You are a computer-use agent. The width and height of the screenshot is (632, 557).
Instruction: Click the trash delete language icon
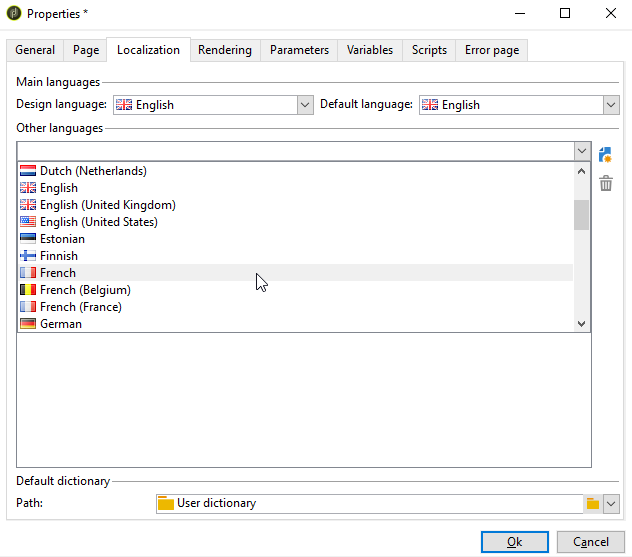pyautogui.click(x=605, y=183)
